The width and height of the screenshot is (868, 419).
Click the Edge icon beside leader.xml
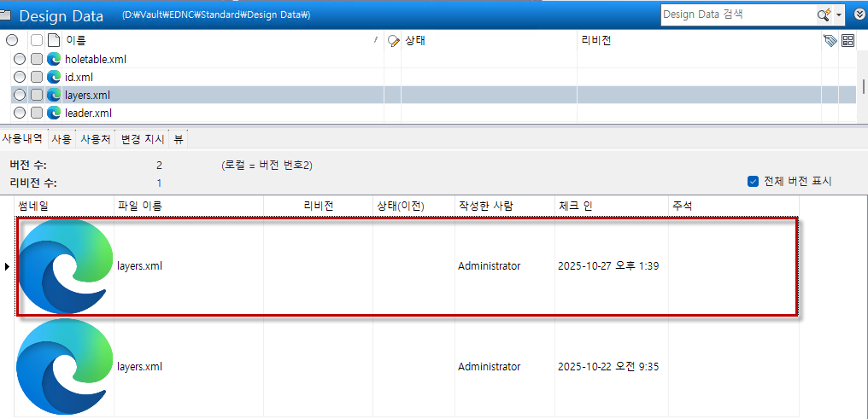tap(54, 113)
